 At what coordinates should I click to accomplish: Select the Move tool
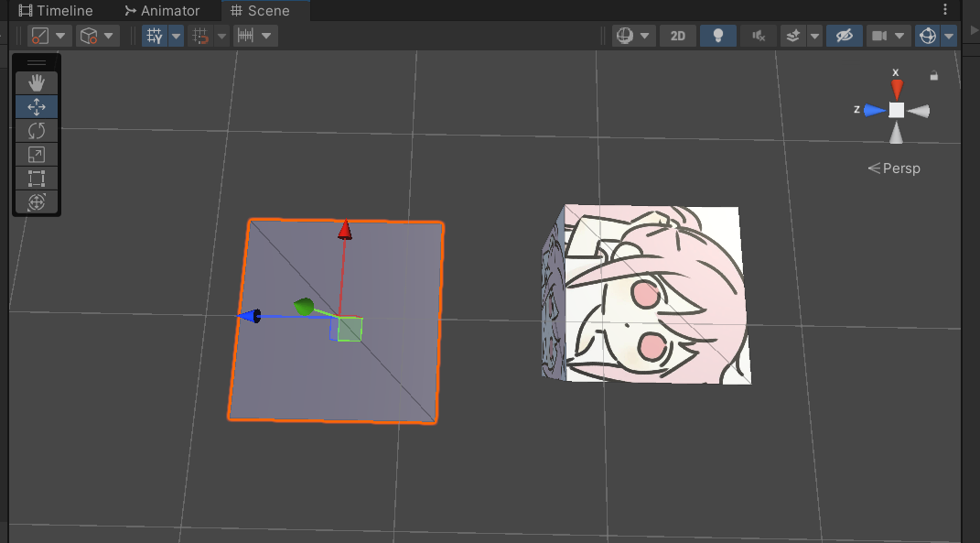click(37, 107)
